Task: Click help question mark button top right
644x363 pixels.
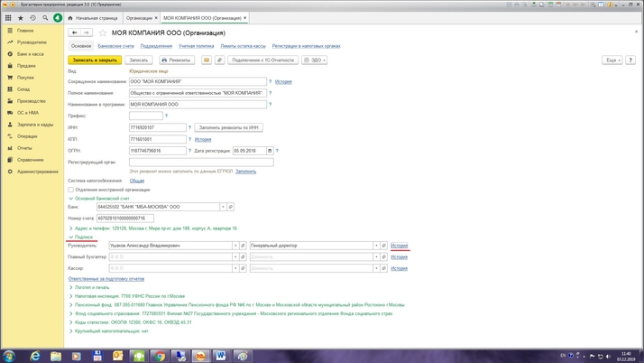Action: pyautogui.click(x=630, y=60)
